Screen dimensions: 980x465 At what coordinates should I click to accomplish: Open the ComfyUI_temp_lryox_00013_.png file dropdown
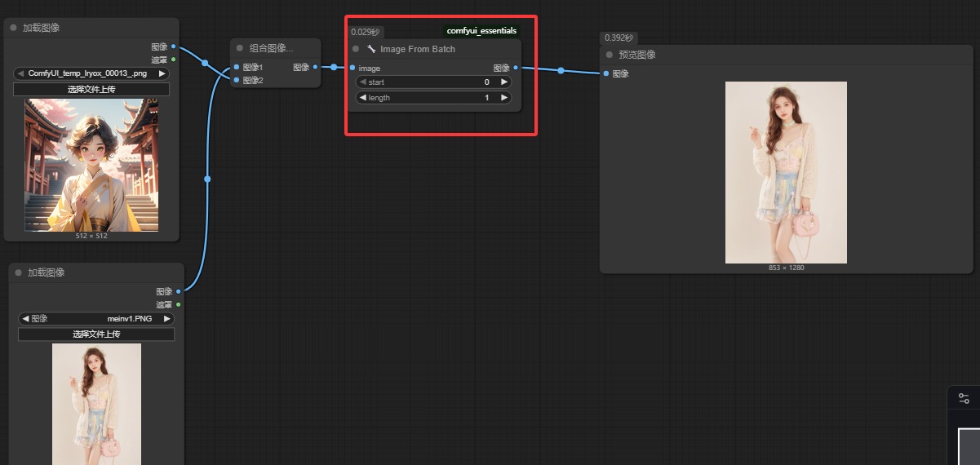click(x=91, y=73)
